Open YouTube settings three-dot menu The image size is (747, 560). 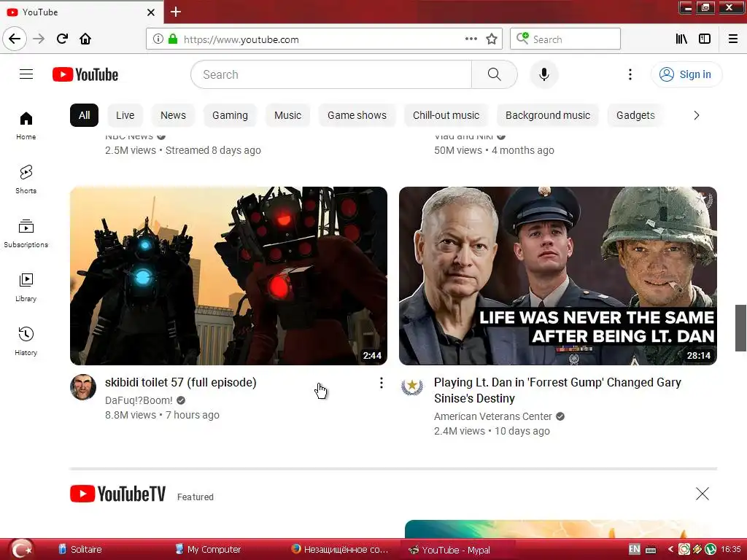coord(630,74)
